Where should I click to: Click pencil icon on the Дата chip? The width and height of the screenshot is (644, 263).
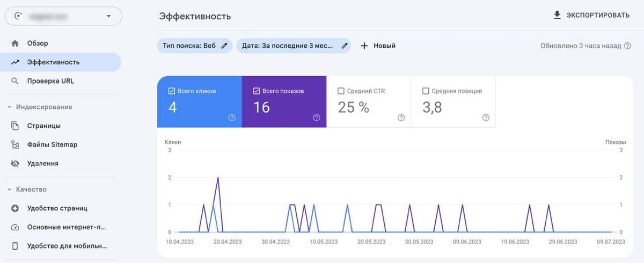click(345, 46)
